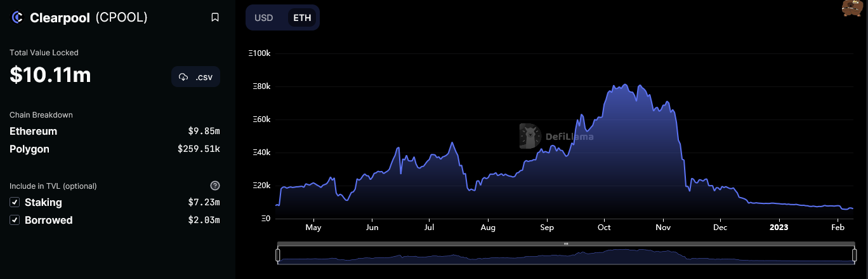Click the Oct x-axis label

tap(604, 228)
